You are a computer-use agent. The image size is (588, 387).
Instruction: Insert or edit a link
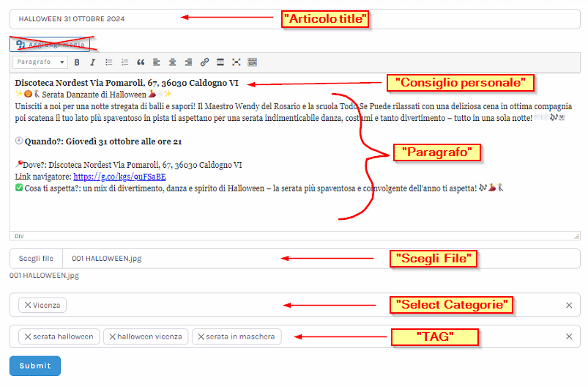click(204, 62)
